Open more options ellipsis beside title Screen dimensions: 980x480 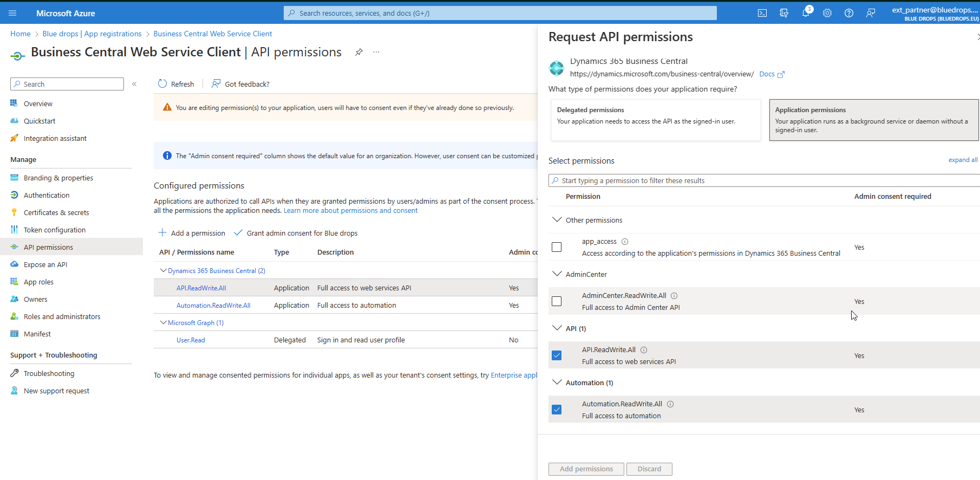click(376, 52)
